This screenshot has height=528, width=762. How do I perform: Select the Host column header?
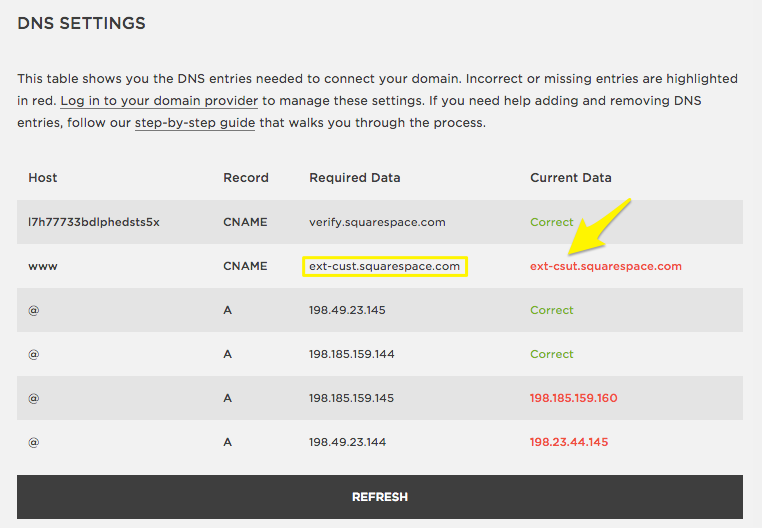[43, 178]
